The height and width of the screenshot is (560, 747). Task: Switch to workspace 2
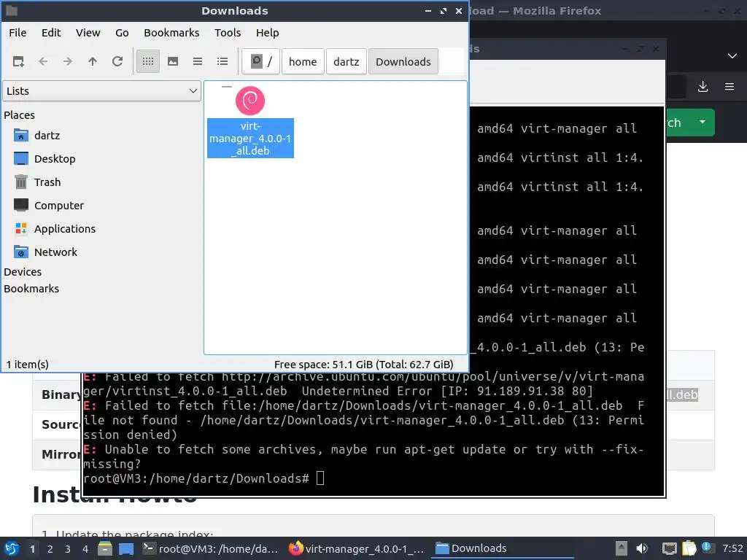[x=50, y=548]
